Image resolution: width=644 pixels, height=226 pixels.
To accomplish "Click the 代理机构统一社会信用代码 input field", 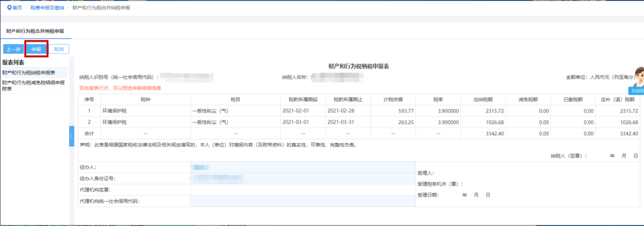I will 303,201.
